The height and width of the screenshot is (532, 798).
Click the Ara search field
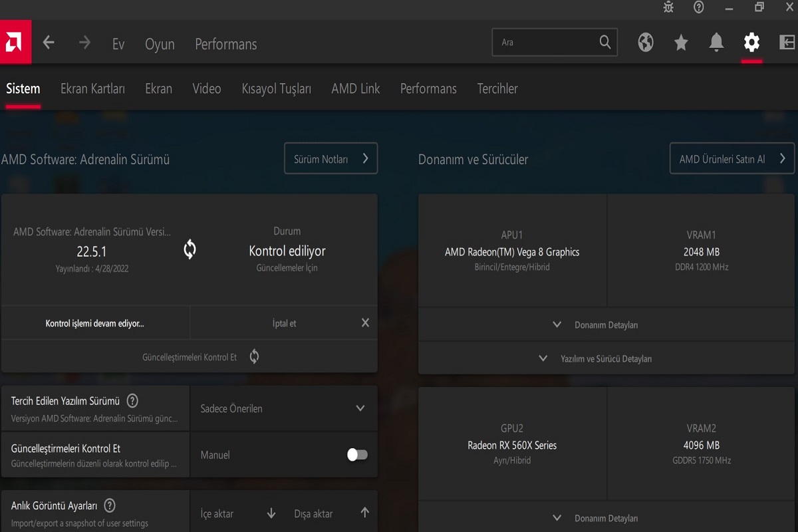click(545, 43)
